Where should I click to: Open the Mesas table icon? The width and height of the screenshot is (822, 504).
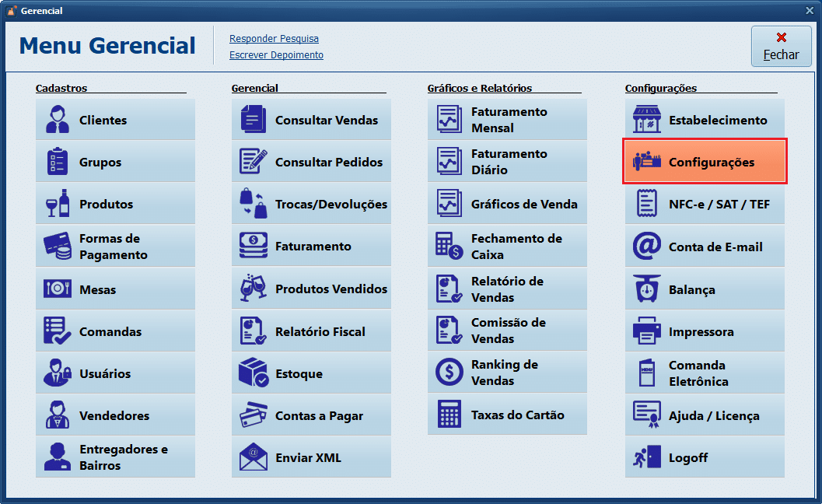coord(58,289)
